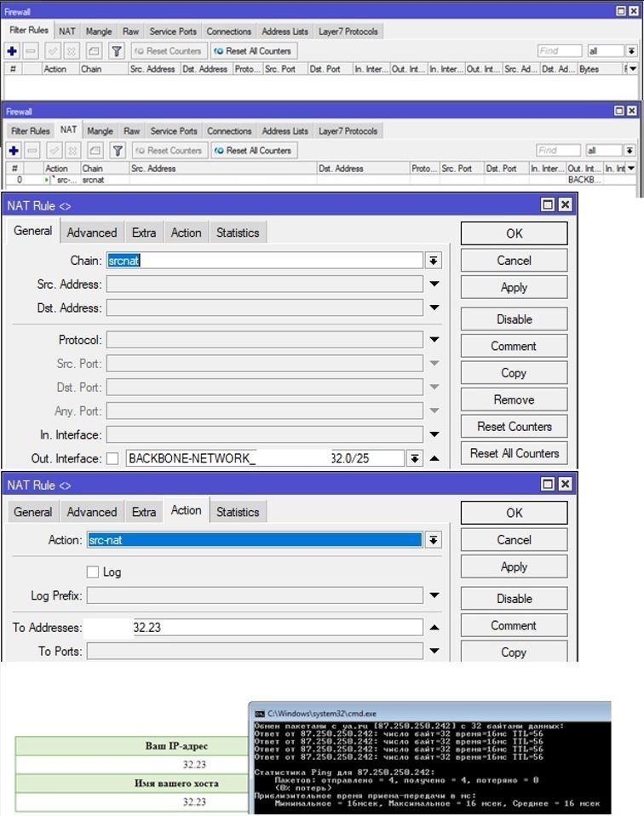Open the Statistics tab in the lower NAT Rule dialog
The height and width of the screenshot is (816, 644).
click(x=238, y=512)
